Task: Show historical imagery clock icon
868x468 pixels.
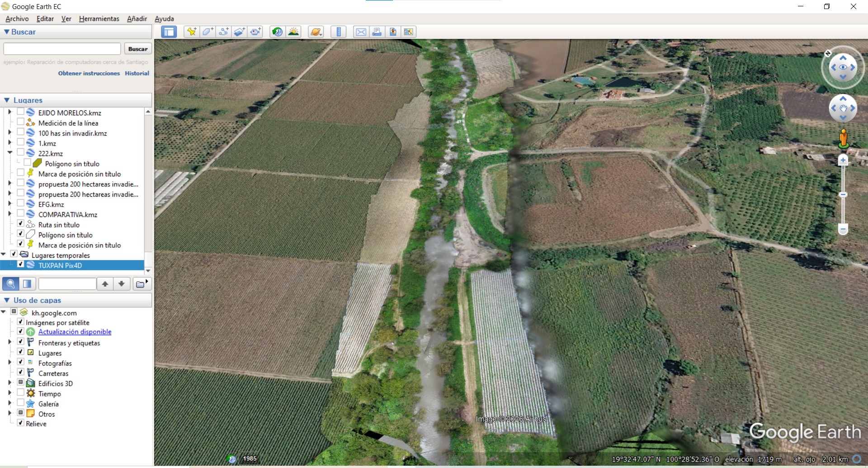Action: point(277,32)
